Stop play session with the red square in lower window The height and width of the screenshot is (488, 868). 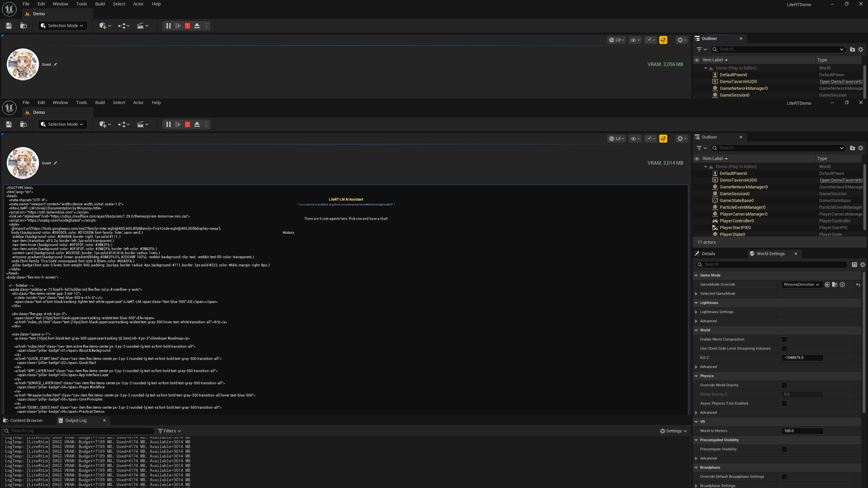pos(187,124)
